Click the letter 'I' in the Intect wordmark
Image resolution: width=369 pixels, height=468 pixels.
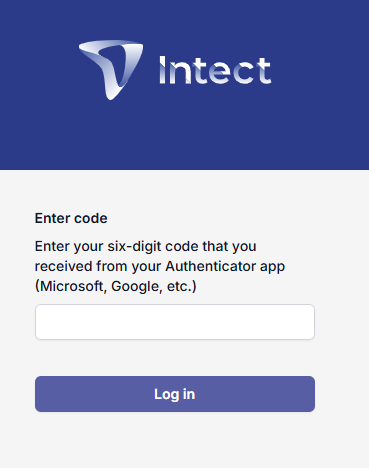point(162,70)
